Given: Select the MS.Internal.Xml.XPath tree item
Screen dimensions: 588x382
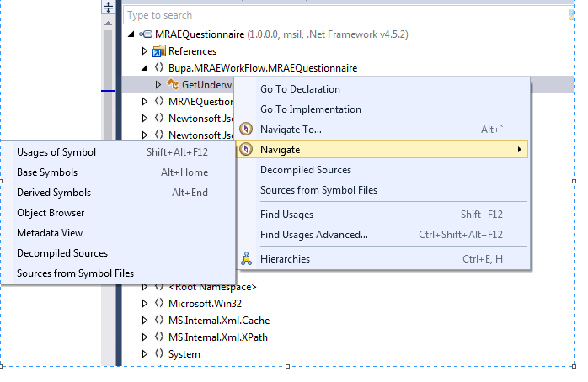Looking at the screenshot, I should pyautogui.click(x=219, y=337).
